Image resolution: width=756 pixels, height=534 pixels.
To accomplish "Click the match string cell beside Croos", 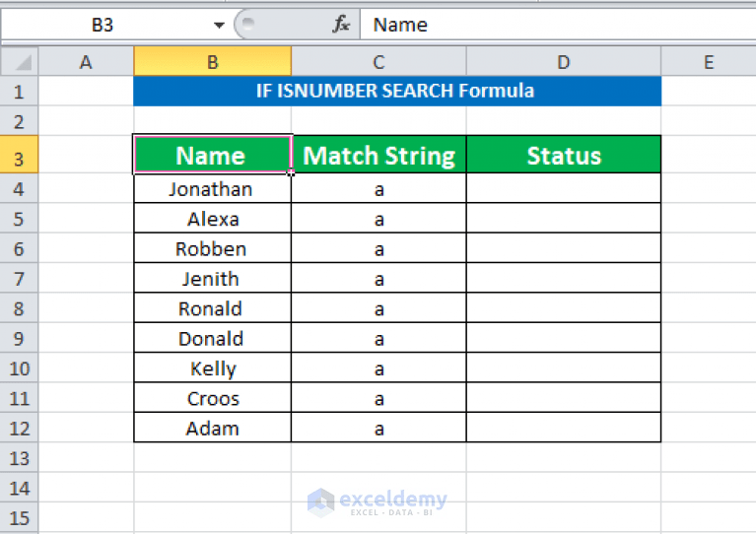I will pyautogui.click(x=378, y=398).
